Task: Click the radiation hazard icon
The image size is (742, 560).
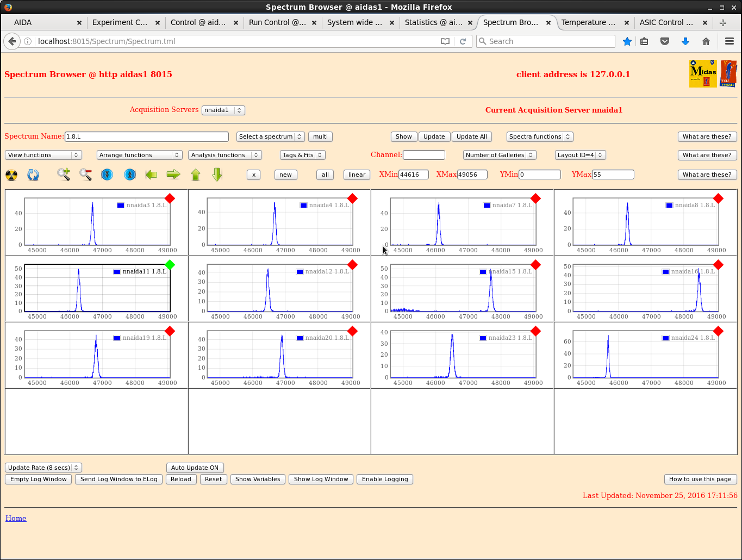Action: pos(11,175)
